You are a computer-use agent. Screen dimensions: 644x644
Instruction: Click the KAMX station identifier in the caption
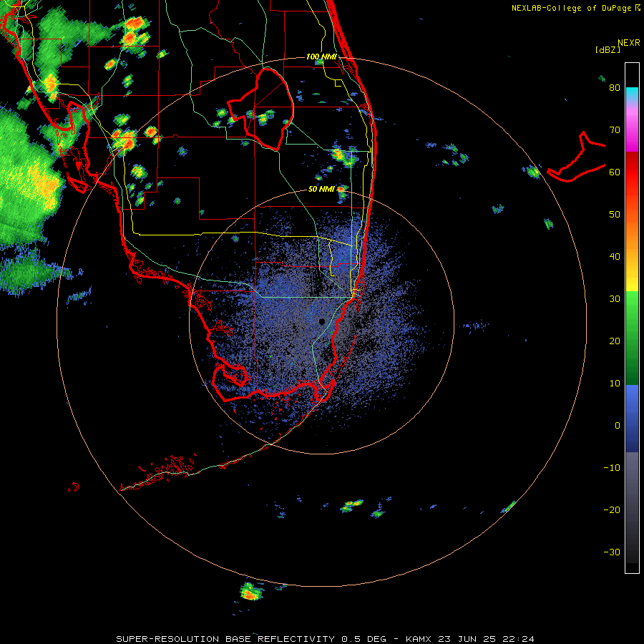(419, 639)
